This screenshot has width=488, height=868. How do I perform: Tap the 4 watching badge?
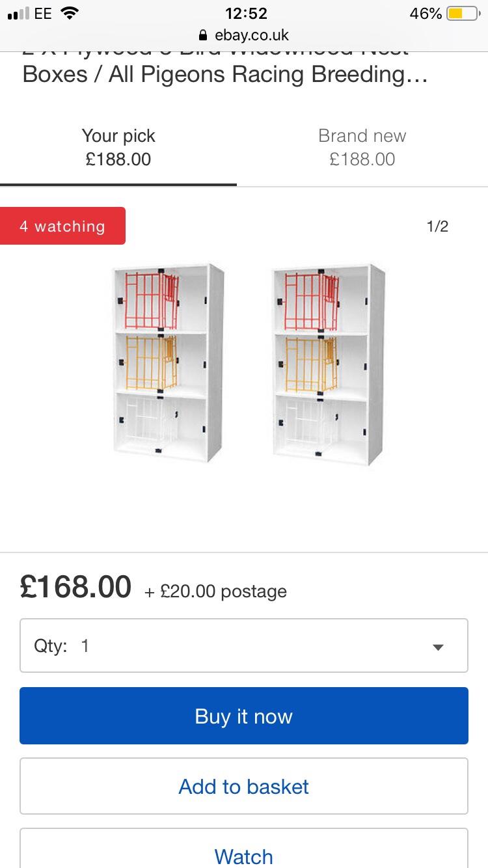(x=63, y=226)
